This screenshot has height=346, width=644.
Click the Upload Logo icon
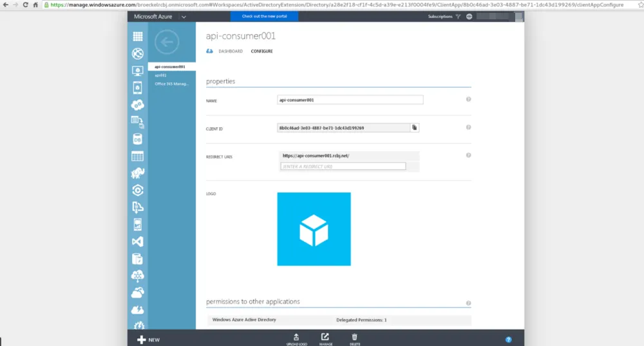point(296,339)
